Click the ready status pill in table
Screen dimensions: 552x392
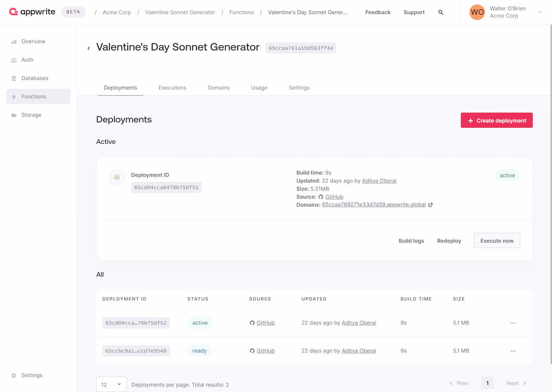point(199,351)
